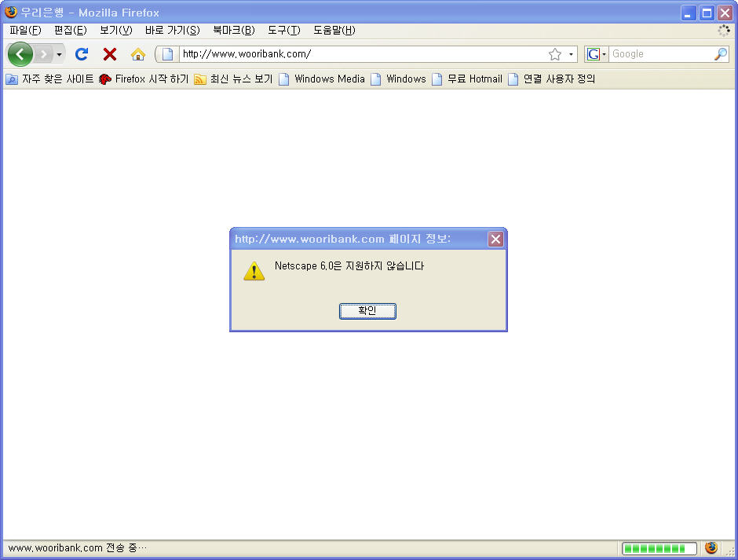Image resolution: width=738 pixels, height=560 pixels.
Task: Click the blue Reload page icon
Action: pyautogui.click(x=82, y=54)
